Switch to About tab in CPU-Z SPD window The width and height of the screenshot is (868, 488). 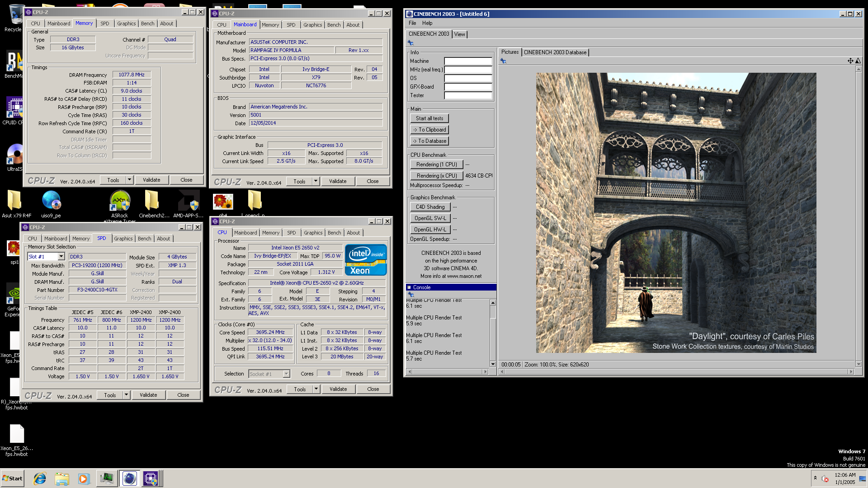point(163,239)
